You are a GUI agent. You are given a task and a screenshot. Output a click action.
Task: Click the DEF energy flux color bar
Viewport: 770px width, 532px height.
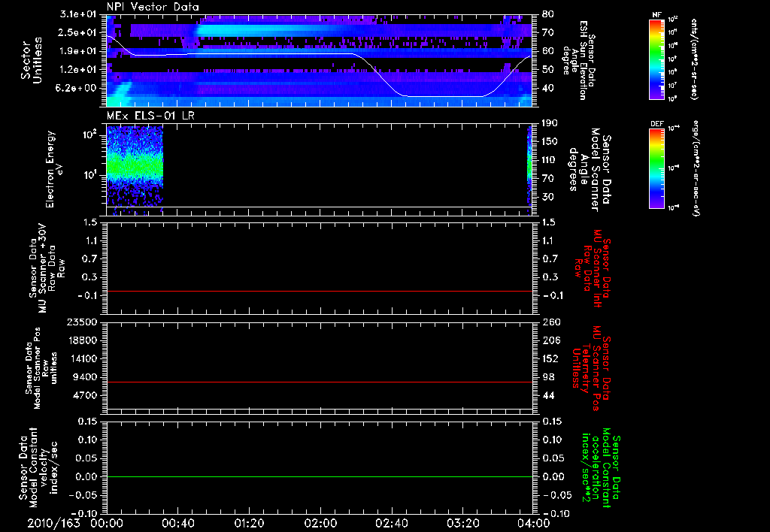[656, 168]
